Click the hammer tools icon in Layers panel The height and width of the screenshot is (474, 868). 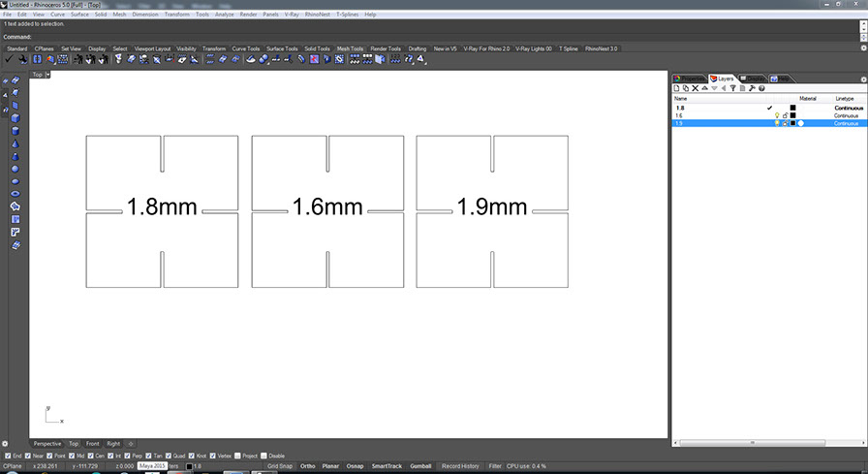pos(752,88)
